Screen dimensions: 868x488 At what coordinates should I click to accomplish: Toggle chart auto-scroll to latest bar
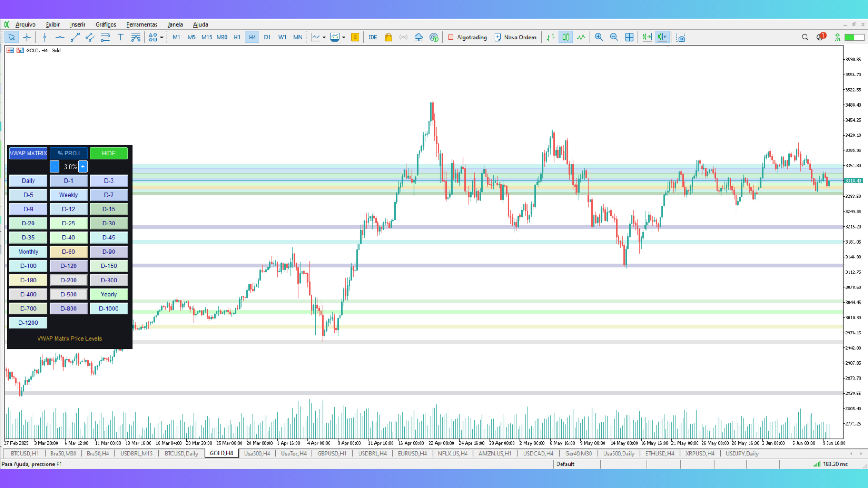pos(647,38)
